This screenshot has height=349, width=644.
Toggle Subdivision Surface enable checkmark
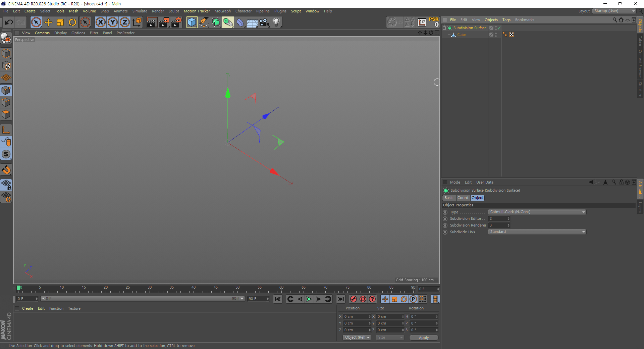pyautogui.click(x=499, y=28)
